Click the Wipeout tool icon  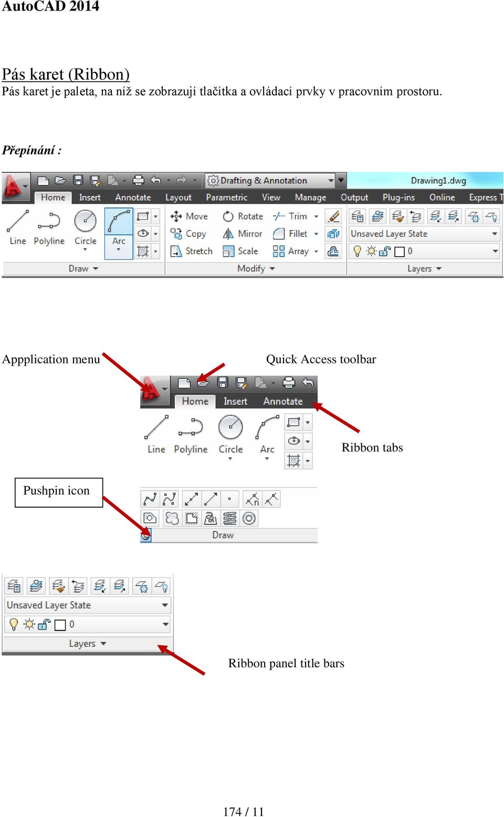pos(192,519)
